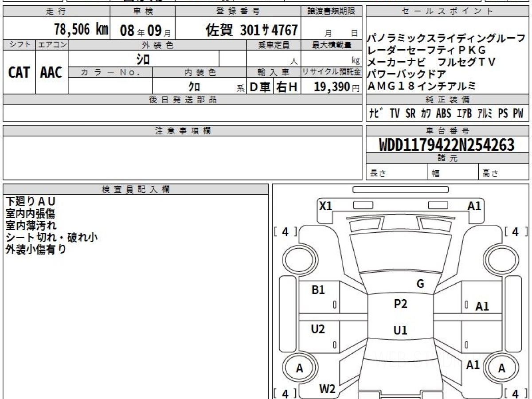Select the 走行 column header
This screenshot has width=532, height=399.
point(56,12)
